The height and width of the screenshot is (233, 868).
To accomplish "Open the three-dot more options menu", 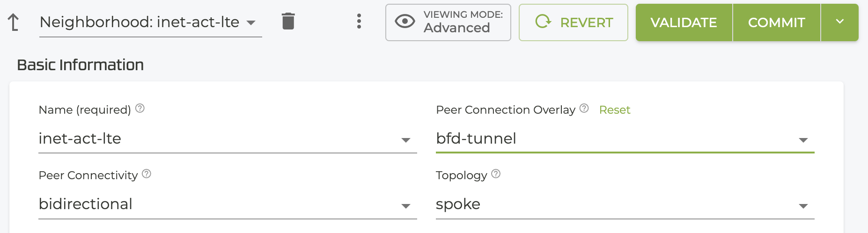I will [359, 21].
